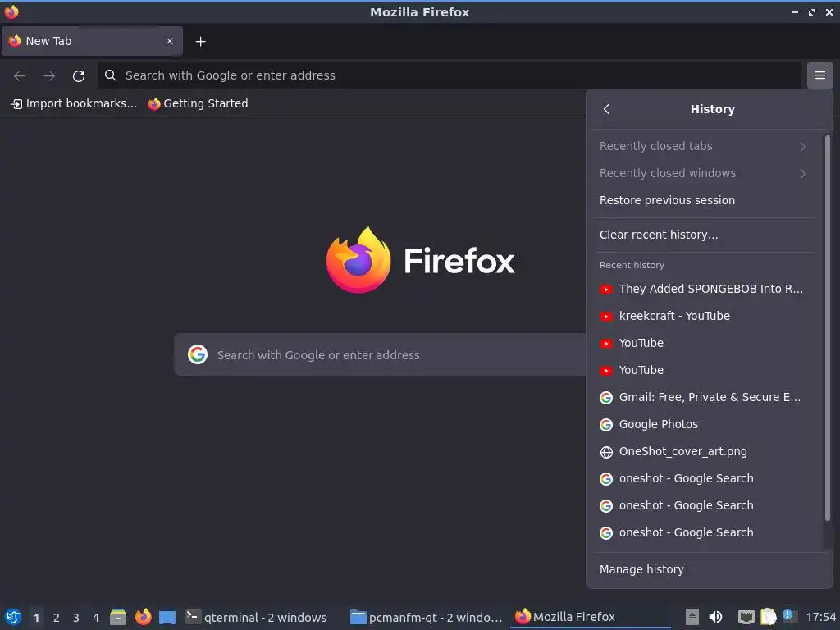Screen dimensions: 840x630
Task: Click the address bar search field
Action: [449, 75]
